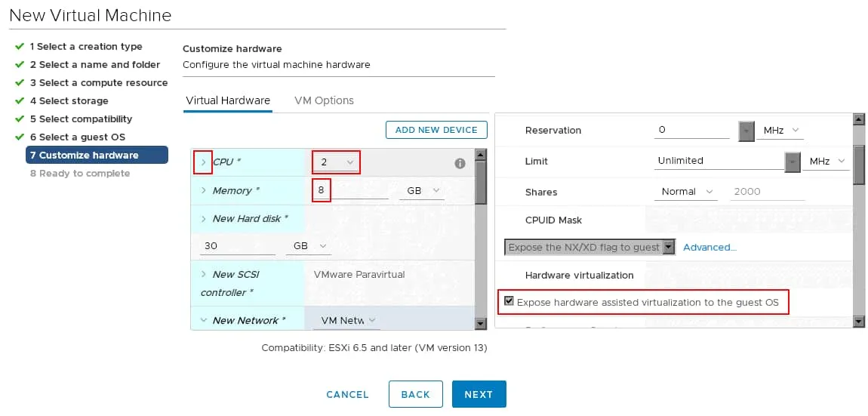Click the scroll down arrow in the hardware list
Viewport: 868px width, 416px height.
tap(481, 324)
